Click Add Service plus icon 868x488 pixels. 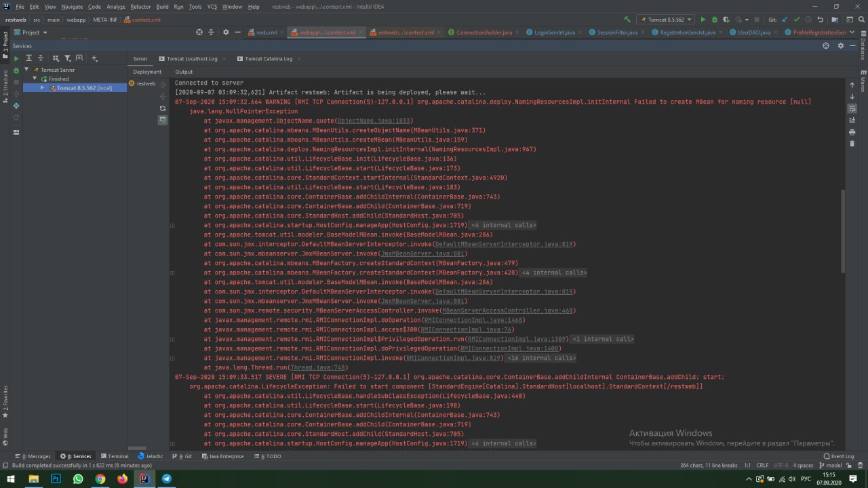pos(94,58)
